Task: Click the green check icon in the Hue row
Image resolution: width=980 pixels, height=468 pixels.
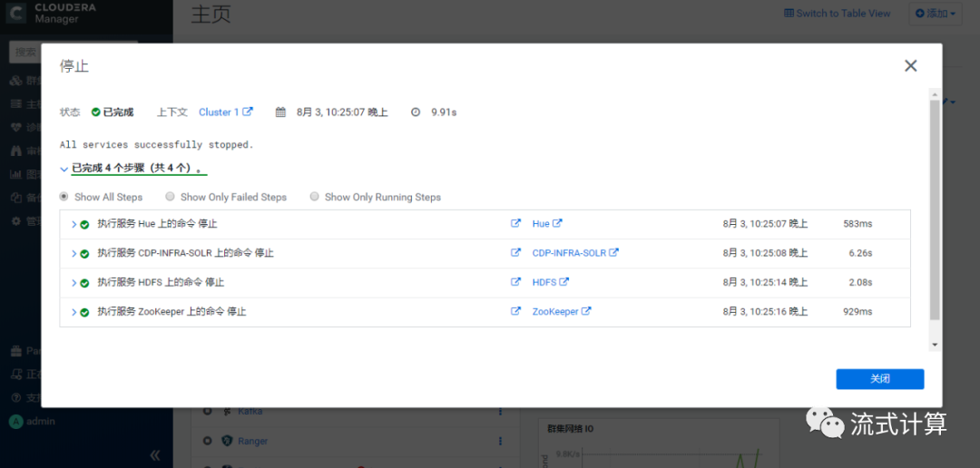Action: tap(84, 224)
